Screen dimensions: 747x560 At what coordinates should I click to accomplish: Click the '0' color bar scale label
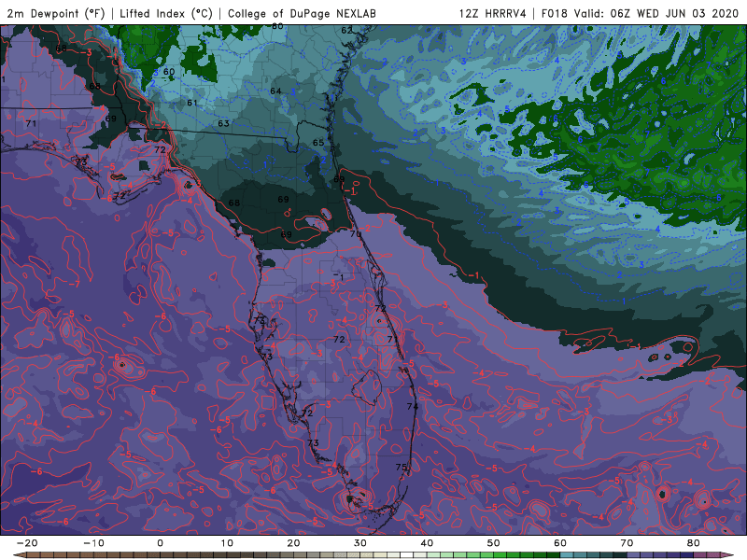(x=160, y=543)
